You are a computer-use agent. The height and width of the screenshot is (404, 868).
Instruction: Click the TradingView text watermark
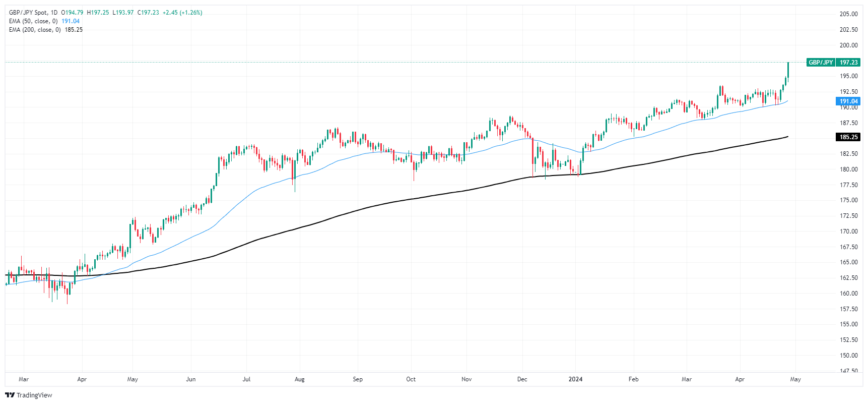coord(34,395)
